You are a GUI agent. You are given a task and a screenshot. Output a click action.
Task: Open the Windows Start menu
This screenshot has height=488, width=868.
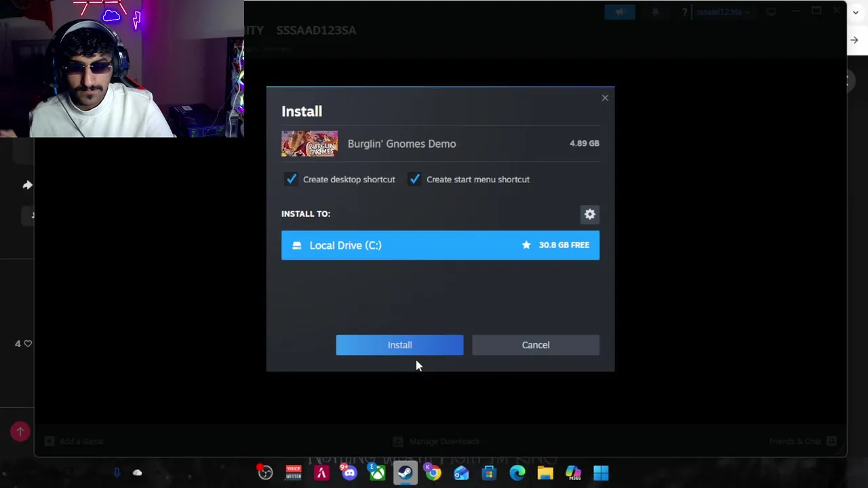pos(601,472)
